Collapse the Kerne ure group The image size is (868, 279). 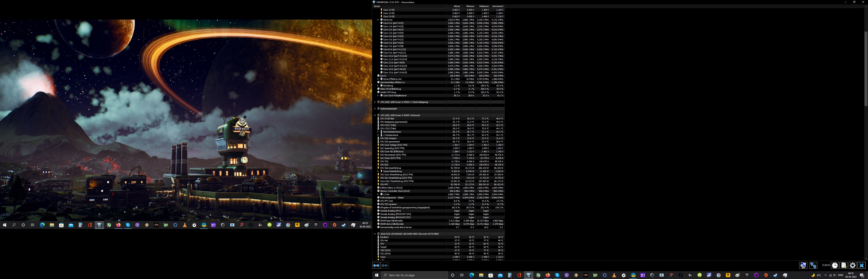378,20
